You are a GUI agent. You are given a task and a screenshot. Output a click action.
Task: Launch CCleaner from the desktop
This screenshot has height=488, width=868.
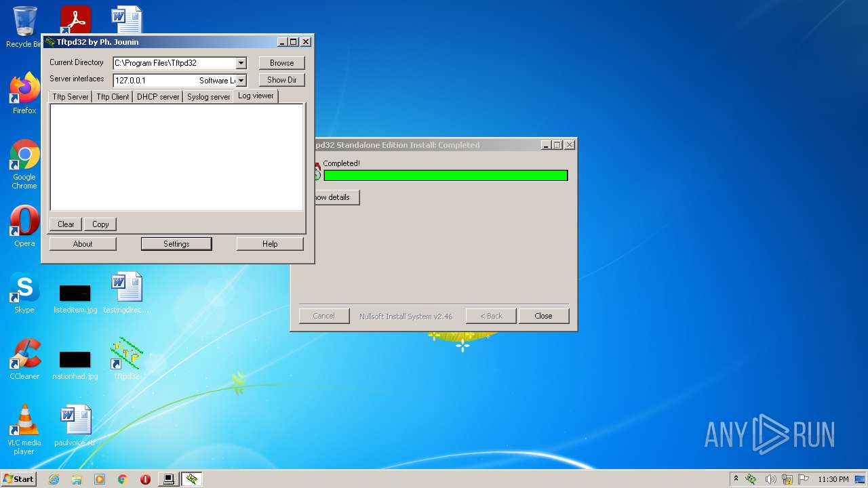(x=24, y=359)
